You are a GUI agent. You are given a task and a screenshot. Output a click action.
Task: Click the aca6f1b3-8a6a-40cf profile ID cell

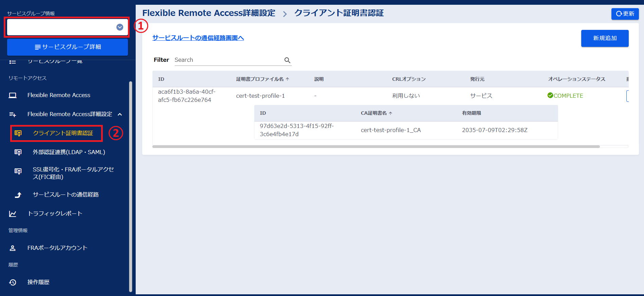(187, 96)
